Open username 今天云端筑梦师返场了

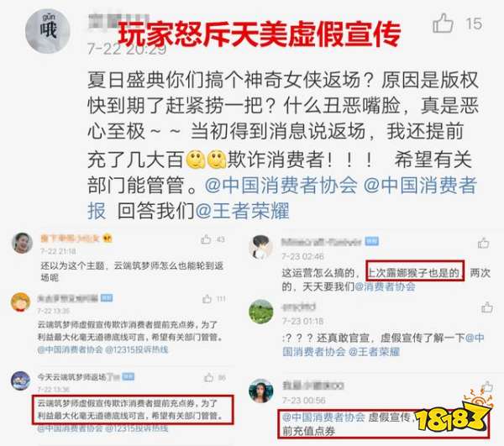point(78,376)
